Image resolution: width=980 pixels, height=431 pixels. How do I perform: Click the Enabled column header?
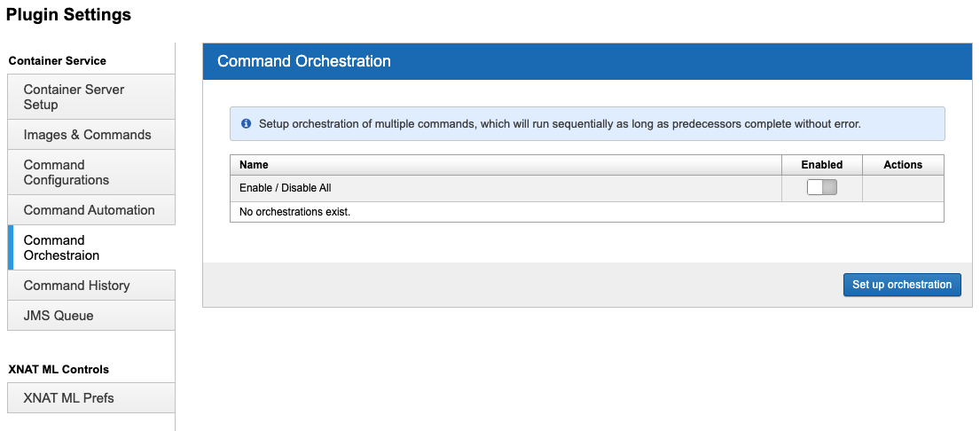pos(821,165)
